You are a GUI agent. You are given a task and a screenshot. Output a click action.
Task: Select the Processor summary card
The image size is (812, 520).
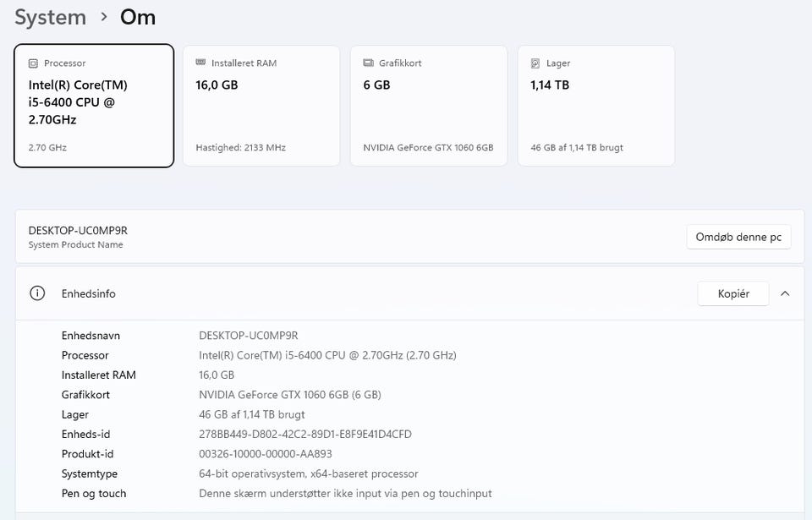point(94,106)
